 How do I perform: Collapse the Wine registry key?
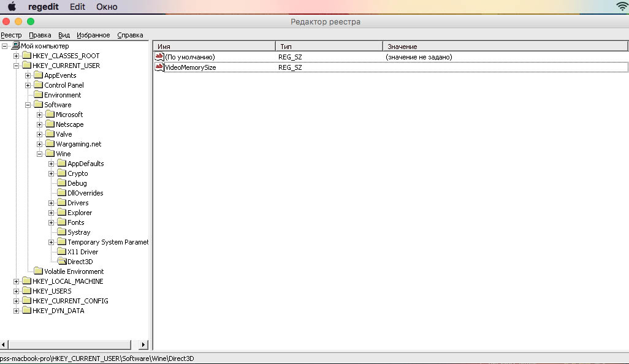pyautogui.click(x=40, y=154)
